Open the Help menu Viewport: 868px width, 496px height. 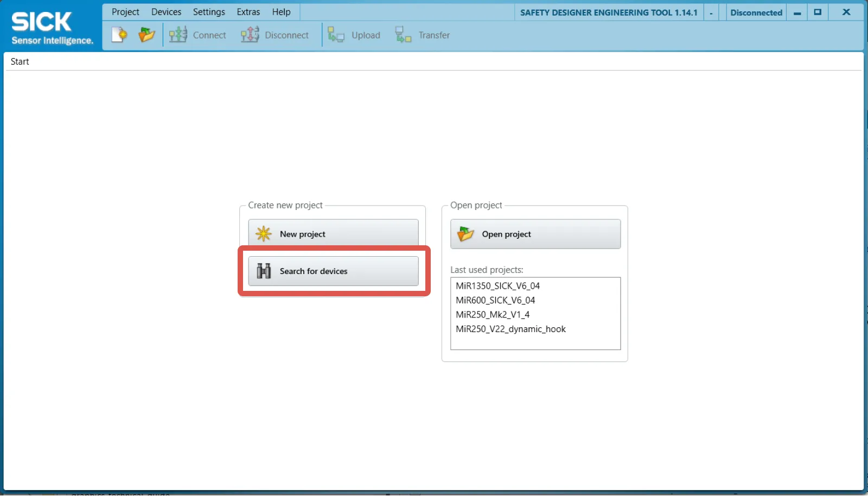coord(282,11)
